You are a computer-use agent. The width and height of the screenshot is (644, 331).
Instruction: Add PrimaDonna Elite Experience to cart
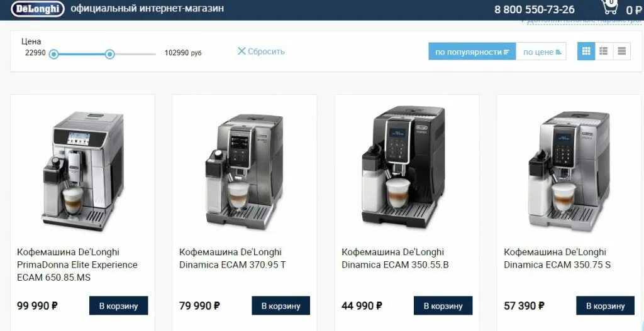tap(119, 306)
